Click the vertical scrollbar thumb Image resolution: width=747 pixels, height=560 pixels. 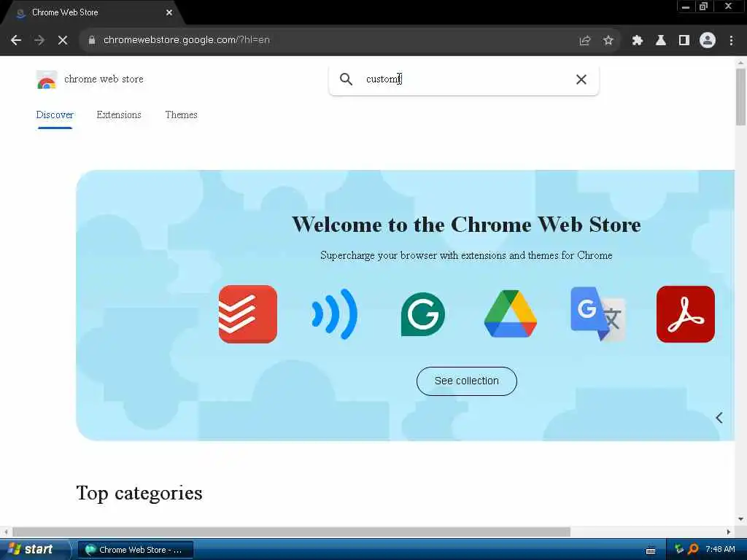tap(740, 97)
